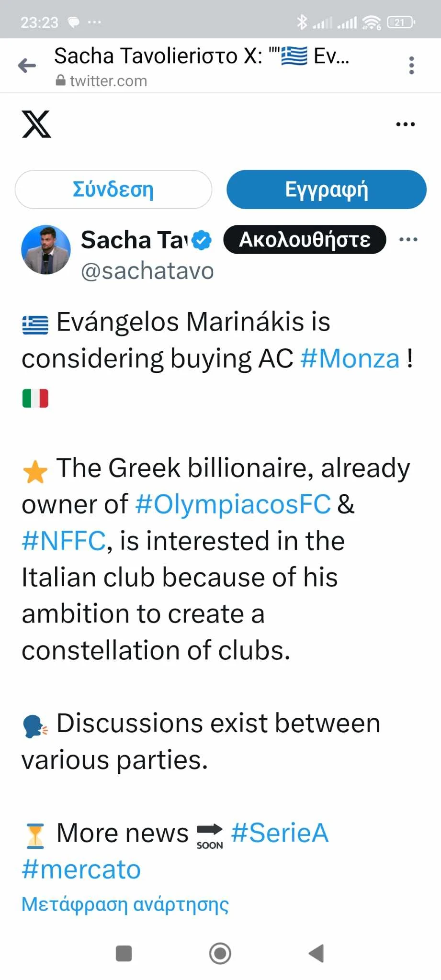Tap the X logo

pos(36,124)
